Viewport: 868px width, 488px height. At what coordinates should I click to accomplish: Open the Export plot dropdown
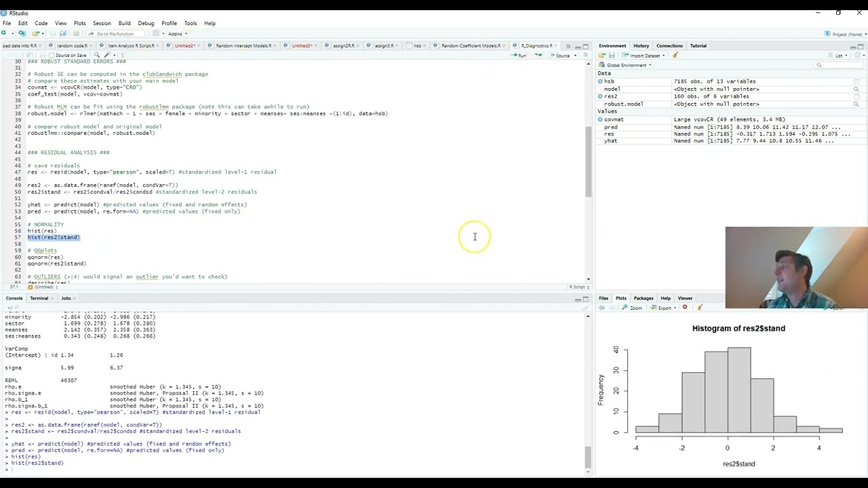[664, 308]
